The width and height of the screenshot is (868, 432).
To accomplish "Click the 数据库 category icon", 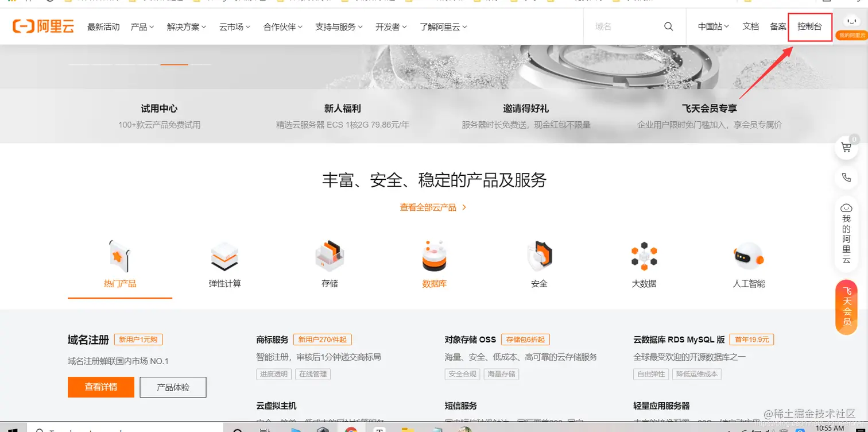I will [435, 256].
